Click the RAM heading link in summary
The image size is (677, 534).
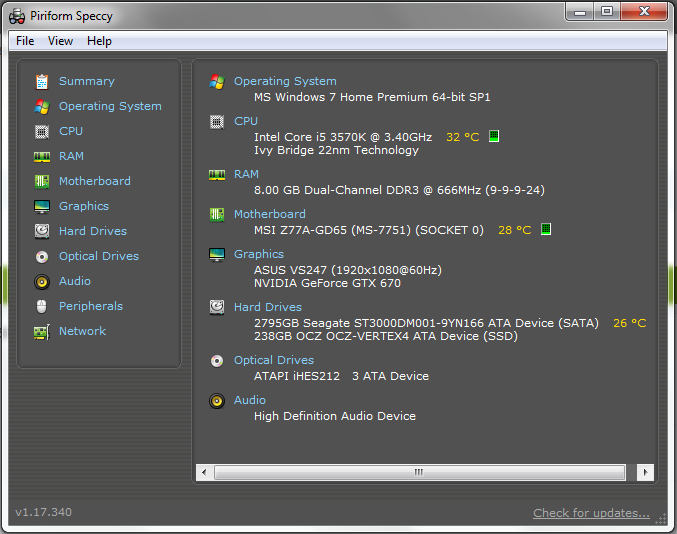[246, 174]
